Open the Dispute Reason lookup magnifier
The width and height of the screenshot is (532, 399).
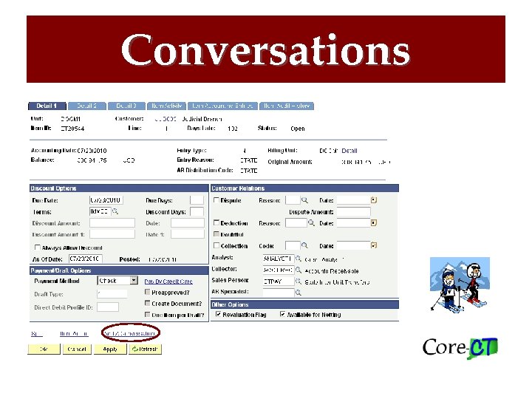click(304, 200)
